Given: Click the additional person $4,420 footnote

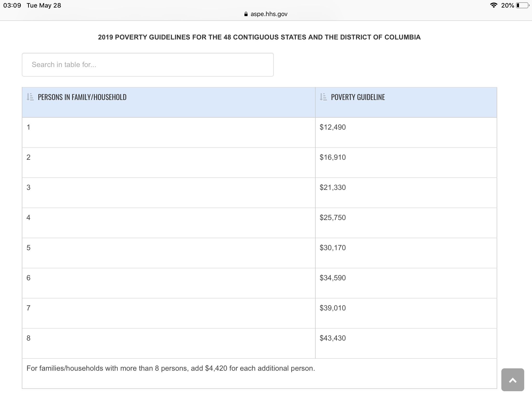Looking at the screenshot, I should (x=171, y=368).
